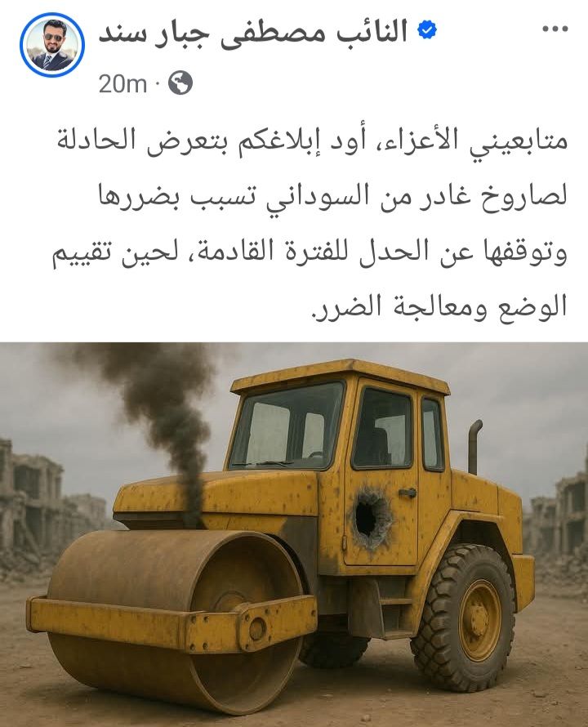Open the page name النائب مصطفى جبار سند
The image size is (588, 727).
click(252, 33)
